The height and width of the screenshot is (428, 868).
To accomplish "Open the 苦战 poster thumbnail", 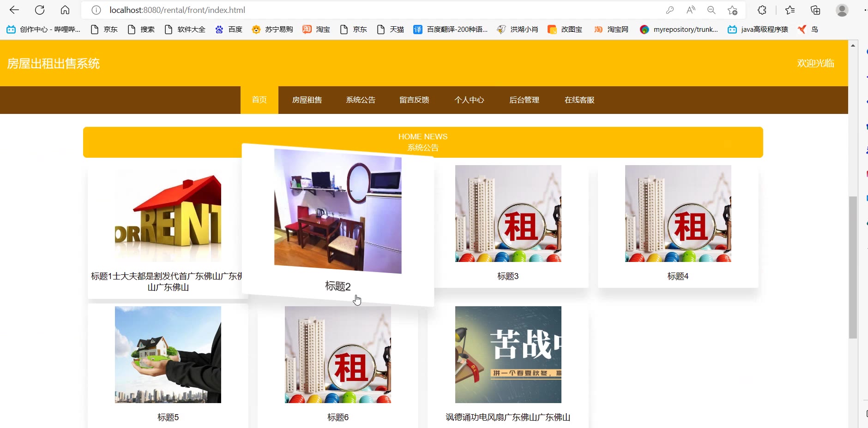I will (508, 355).
